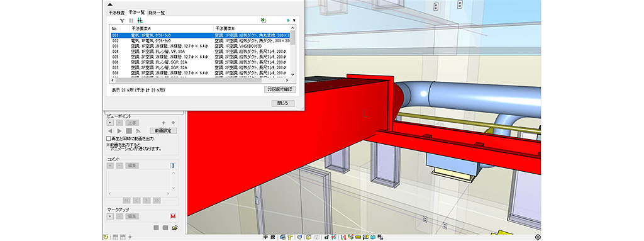Click the interference list scrollbar down arrow
The width and height of the screenshot is (644, 241).
pyautogui.click(x=292, y=74)
